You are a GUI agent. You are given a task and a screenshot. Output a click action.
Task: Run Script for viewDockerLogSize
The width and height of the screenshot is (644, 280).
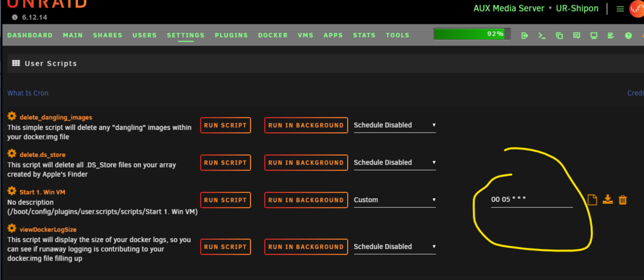[225, 247]
